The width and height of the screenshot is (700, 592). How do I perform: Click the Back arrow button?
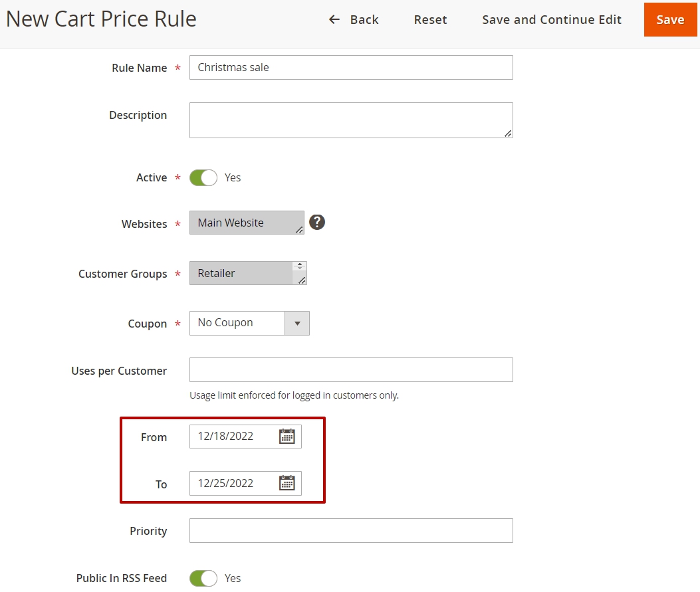pos(353,20)
